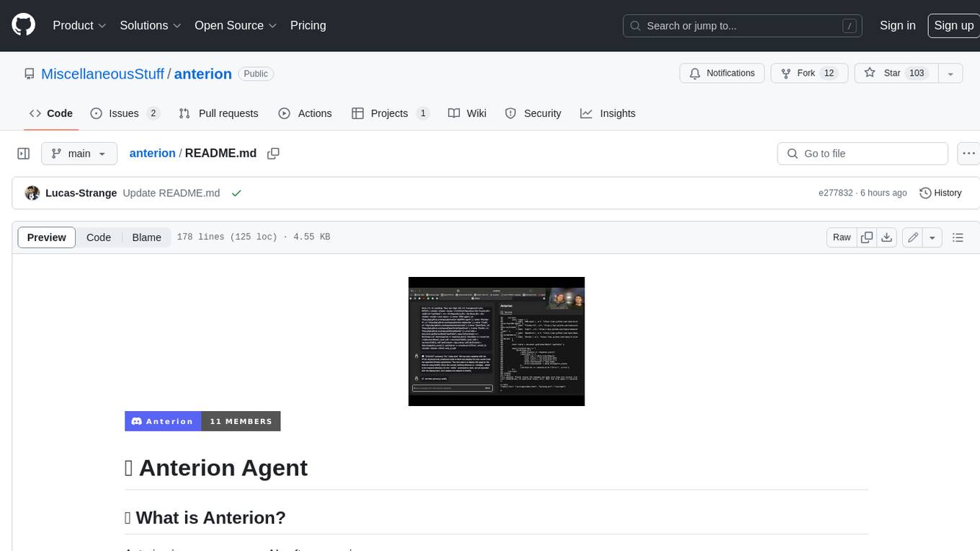The image size is (980, 551).
Task: Open Lucas-Strange avatar
Action: 32,193
